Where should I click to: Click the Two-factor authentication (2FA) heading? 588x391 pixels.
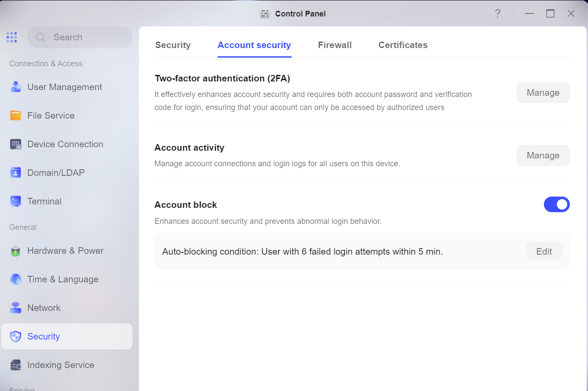[222, 78]
